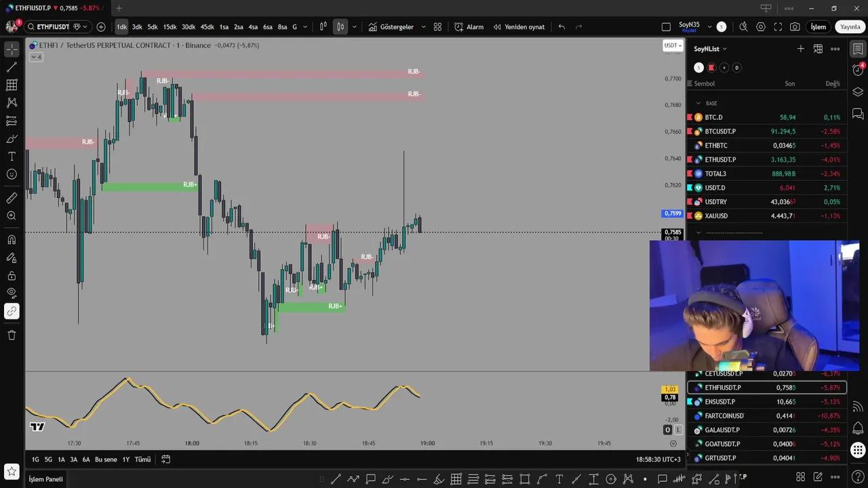The width and height of the screenshot is (868, 488).
Task: Select the brush drawing tool
Action: click(12, 138)
